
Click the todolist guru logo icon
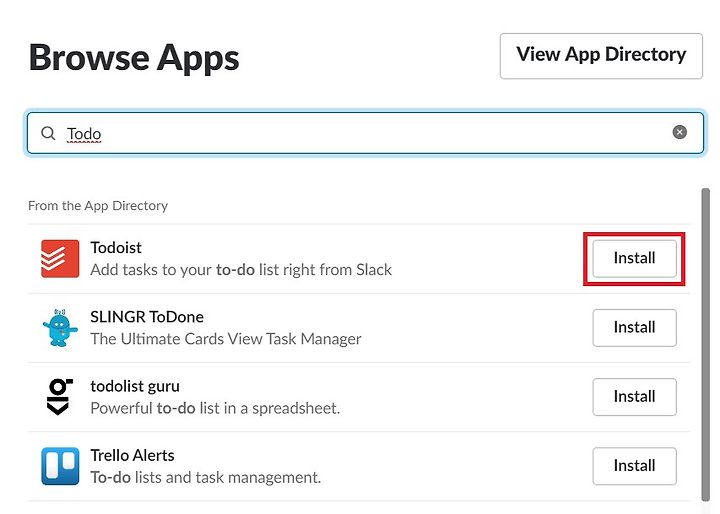tap(60, 397)
